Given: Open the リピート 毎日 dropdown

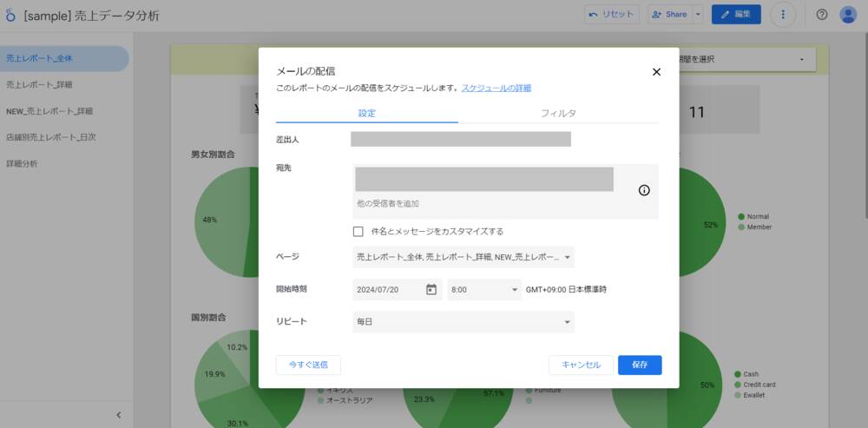Looking at the screenshot, I should (x=464, y=322).
